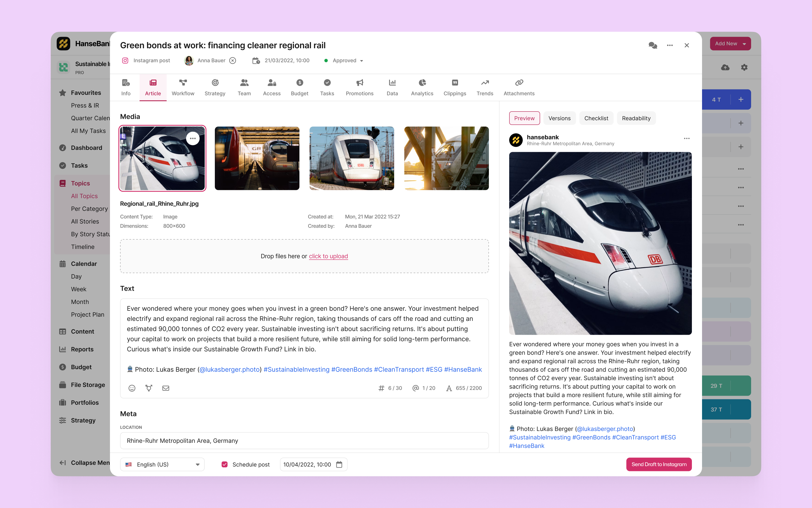
Task: Show the Checklist panel
Action: pos(596,118)
